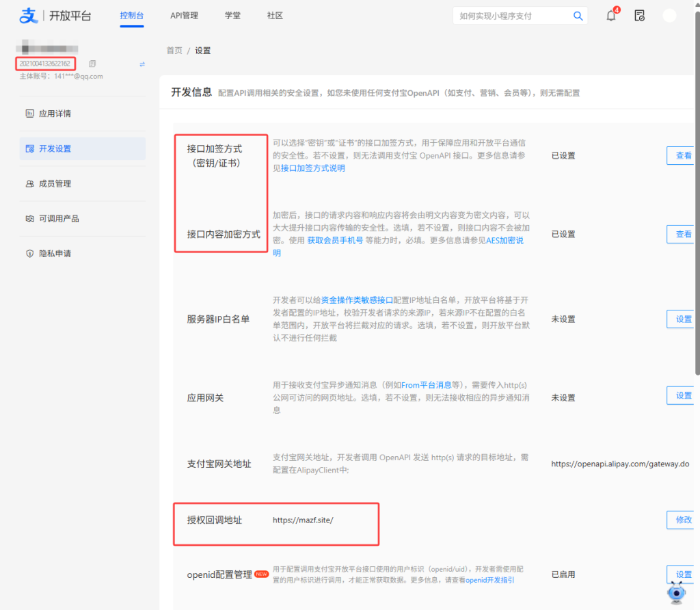
Task: Select 隐私申请 in the sidebar
Action: pos(83,254)
